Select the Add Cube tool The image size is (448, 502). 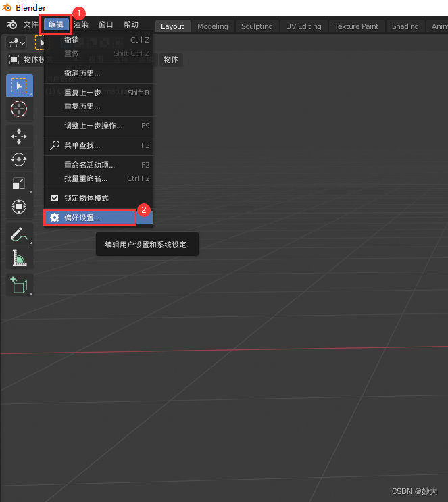click(20, 285)
